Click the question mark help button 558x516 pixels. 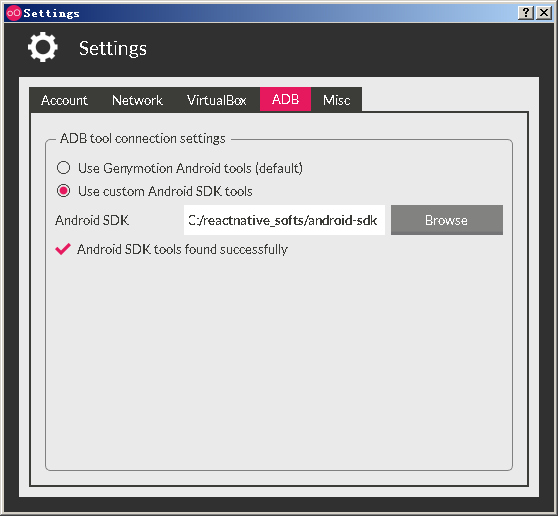526,13
